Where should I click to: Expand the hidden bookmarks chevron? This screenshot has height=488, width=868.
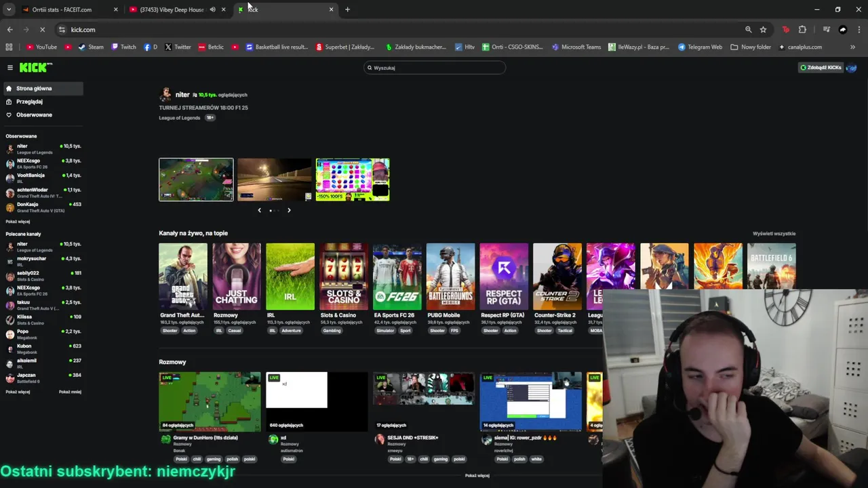pyautogui.click(x=852, y=47)
